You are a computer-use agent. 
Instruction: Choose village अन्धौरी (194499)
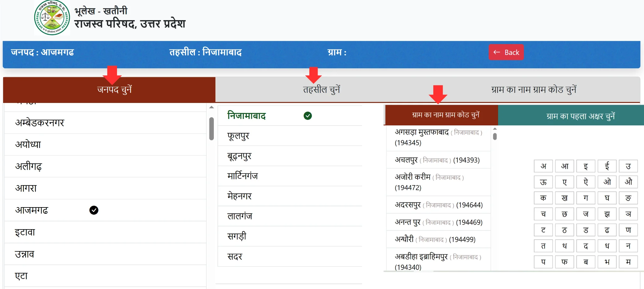tap(438, 239)
